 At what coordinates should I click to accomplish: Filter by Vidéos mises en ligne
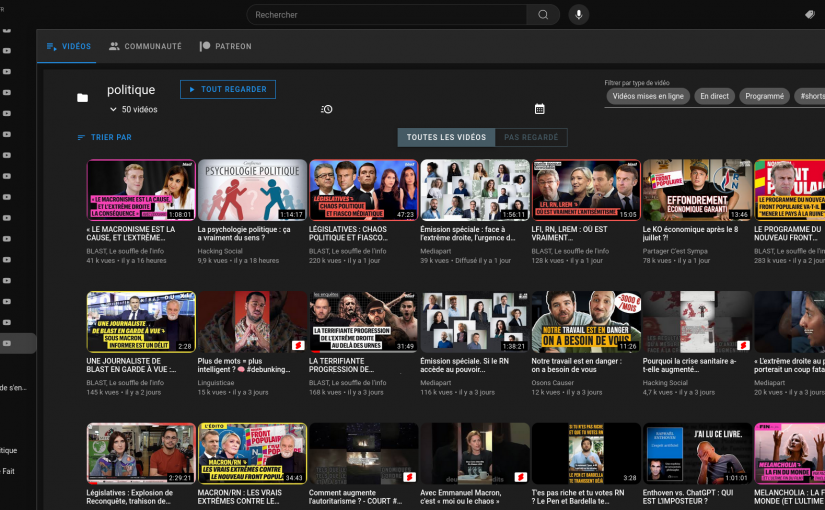tap(648, 96)
